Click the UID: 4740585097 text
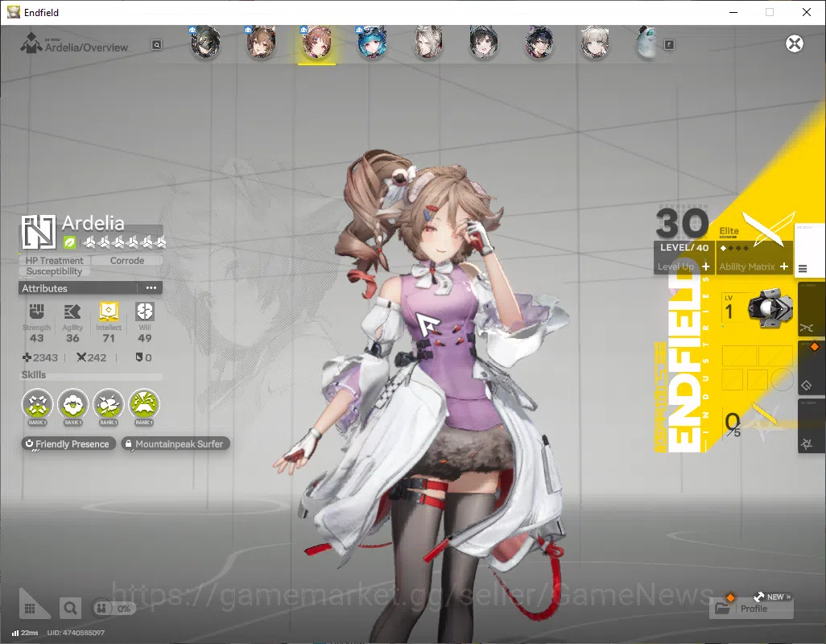This screenshot has width=826, height=644. pos(76,633)
